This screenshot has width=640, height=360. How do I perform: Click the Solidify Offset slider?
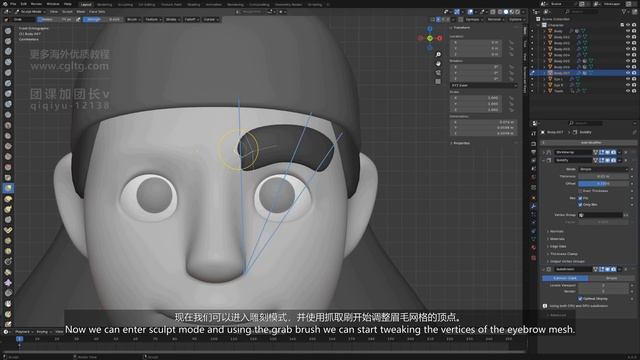pos(603,184)
